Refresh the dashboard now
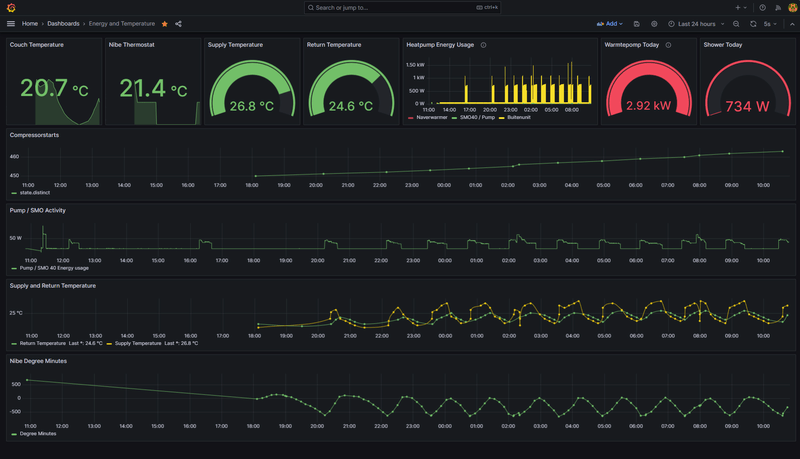Screen dimensions: 800x459 click(753, 24)
